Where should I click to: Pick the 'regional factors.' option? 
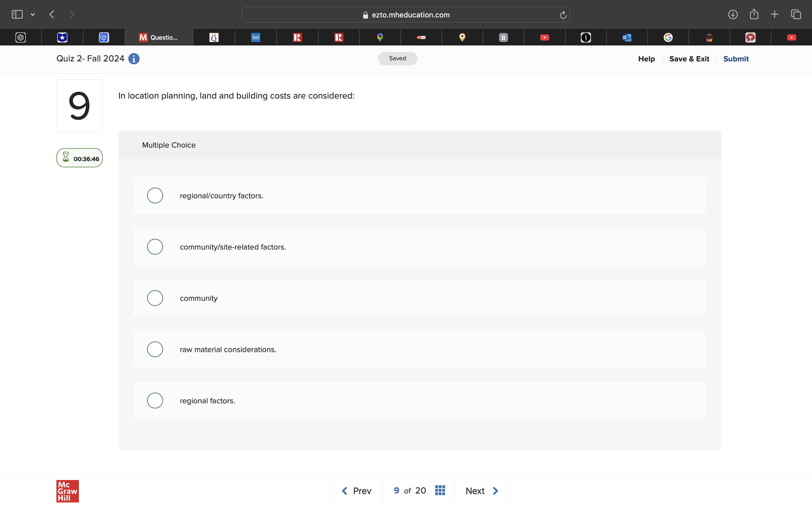click(x=155, y=400)
